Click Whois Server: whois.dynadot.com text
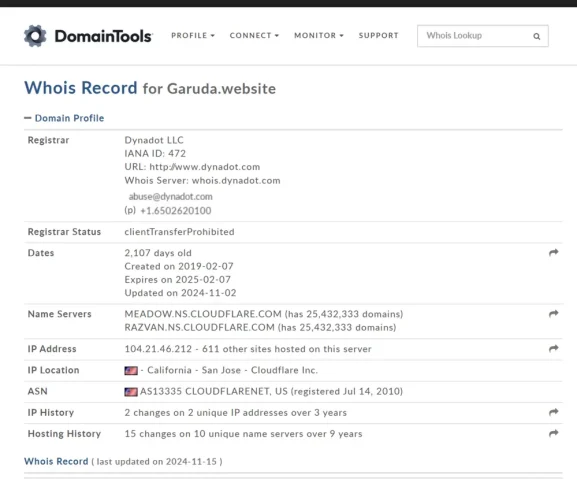Image resolution: width=577 pixels, height=479 pixels. pos(202,181)
